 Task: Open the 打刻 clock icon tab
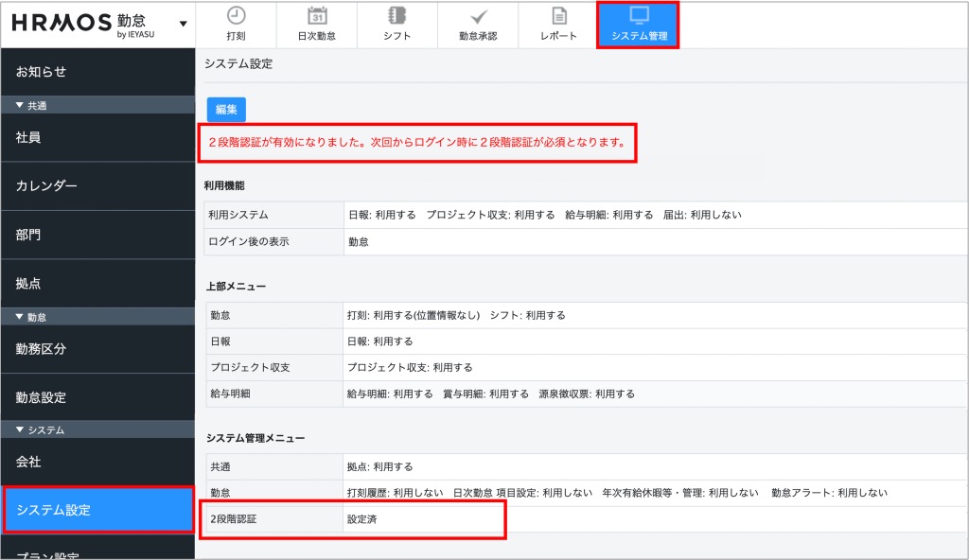[x=237, y=16]
